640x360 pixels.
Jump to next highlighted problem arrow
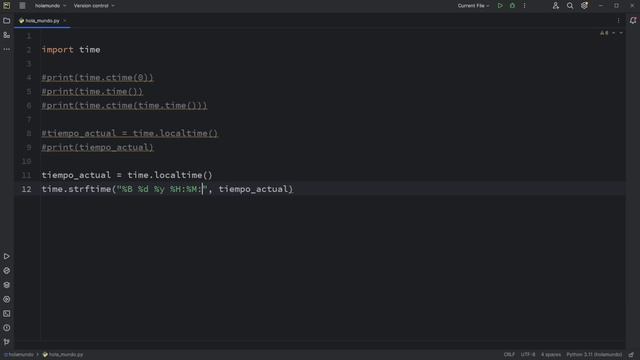tap(621, 33)
